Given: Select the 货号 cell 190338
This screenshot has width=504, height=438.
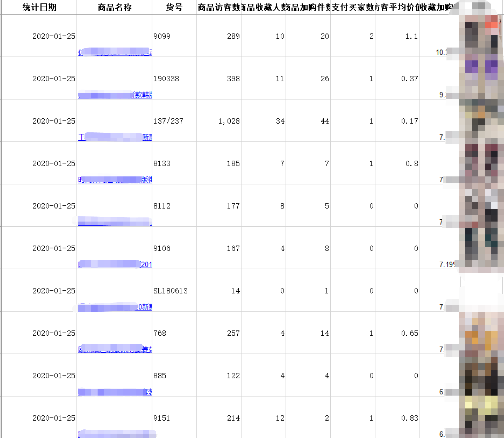Looking at the screenshot, I should [174, 78].
